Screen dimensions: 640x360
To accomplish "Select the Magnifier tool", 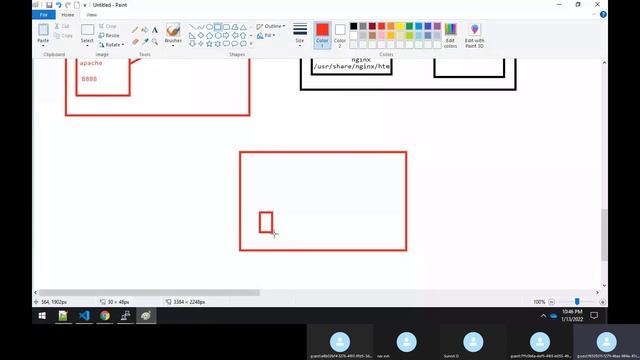I will tap(155, 42).
